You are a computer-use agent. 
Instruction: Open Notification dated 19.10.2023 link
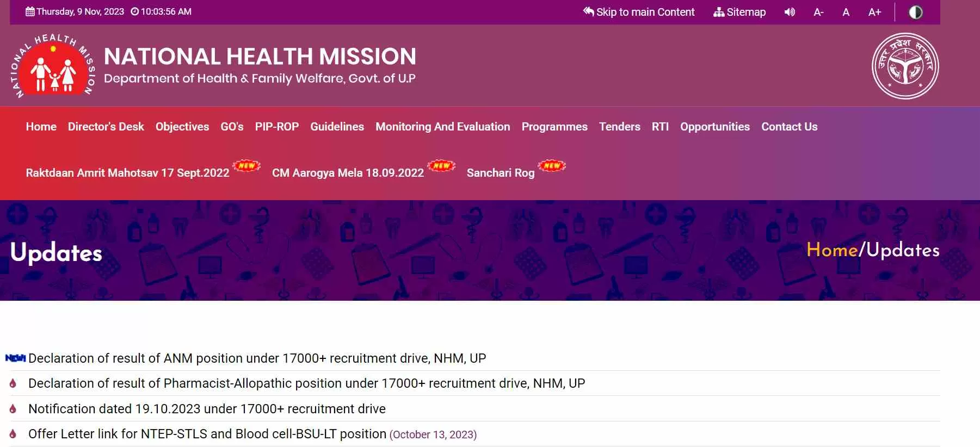point(207,409)
